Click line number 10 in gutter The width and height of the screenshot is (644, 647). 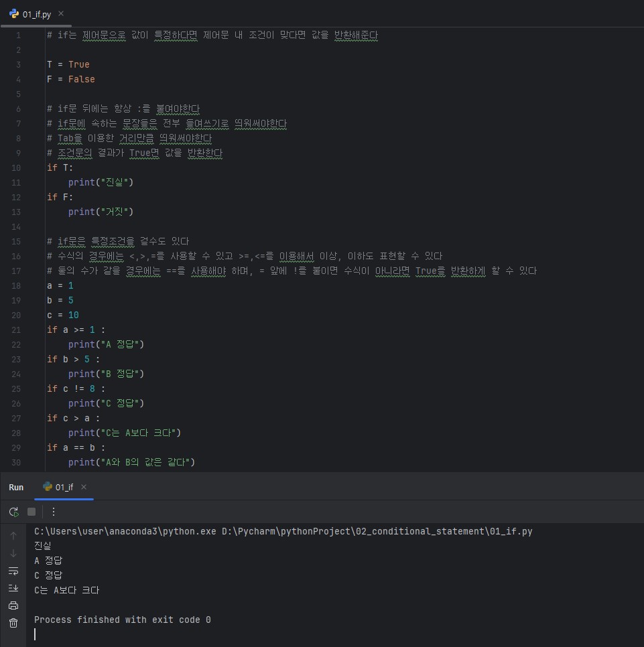click(x=15, y=168)
